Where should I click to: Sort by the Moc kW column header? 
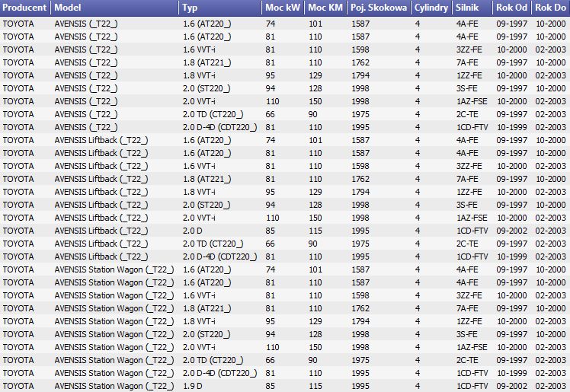(x=283, y=8)
